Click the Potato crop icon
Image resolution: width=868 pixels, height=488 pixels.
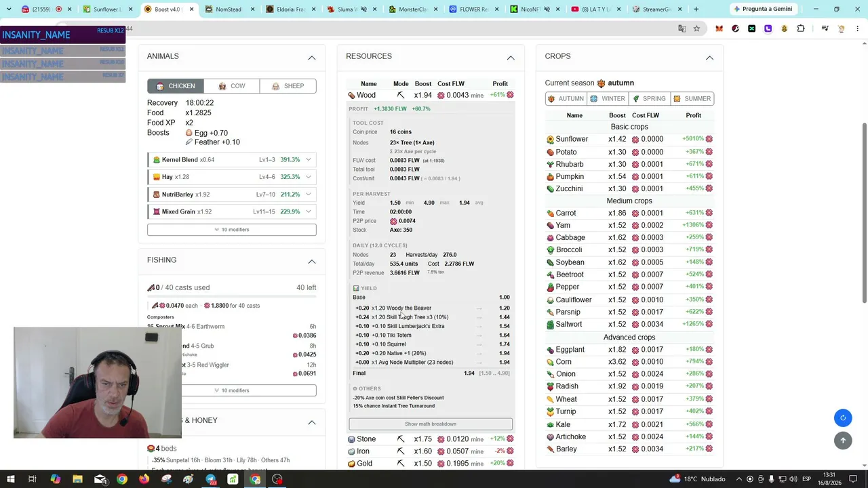(550, 152)
